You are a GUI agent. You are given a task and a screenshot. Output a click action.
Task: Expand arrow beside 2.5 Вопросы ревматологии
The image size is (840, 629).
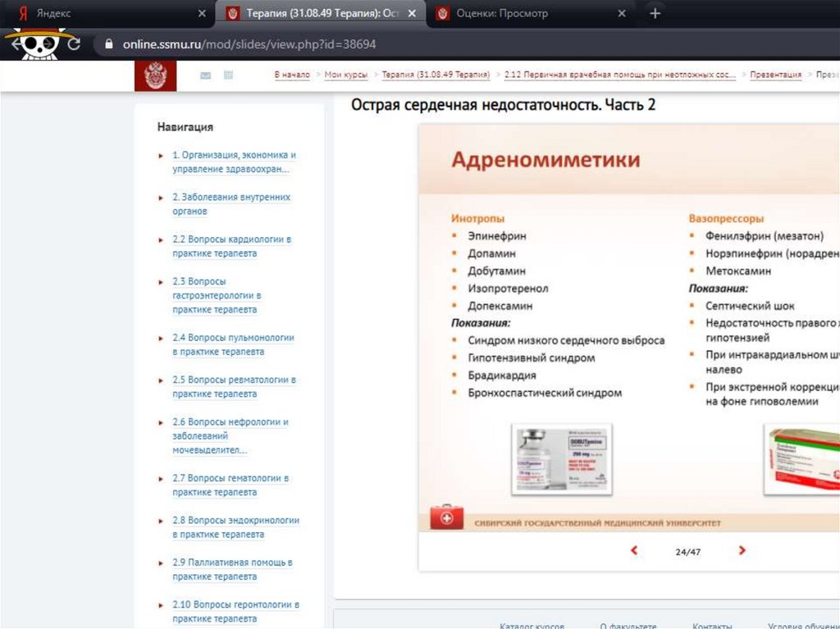[x=161, y=381]
